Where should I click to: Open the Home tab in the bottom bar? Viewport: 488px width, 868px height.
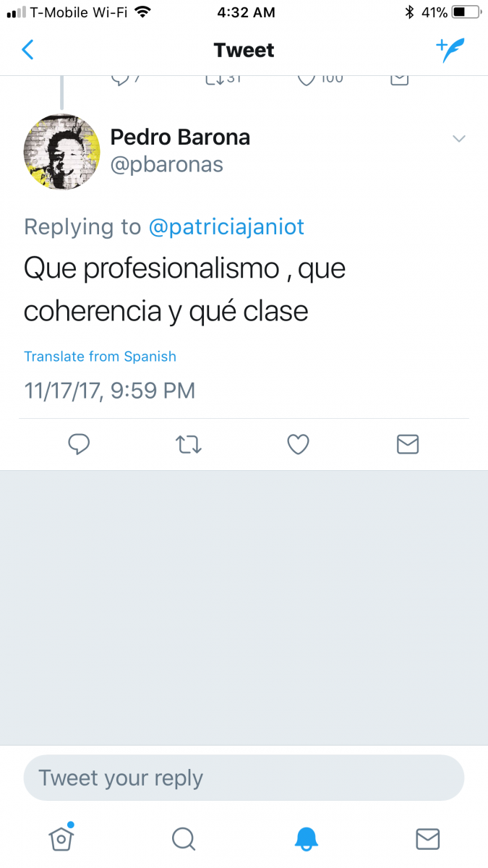(61, 837)
